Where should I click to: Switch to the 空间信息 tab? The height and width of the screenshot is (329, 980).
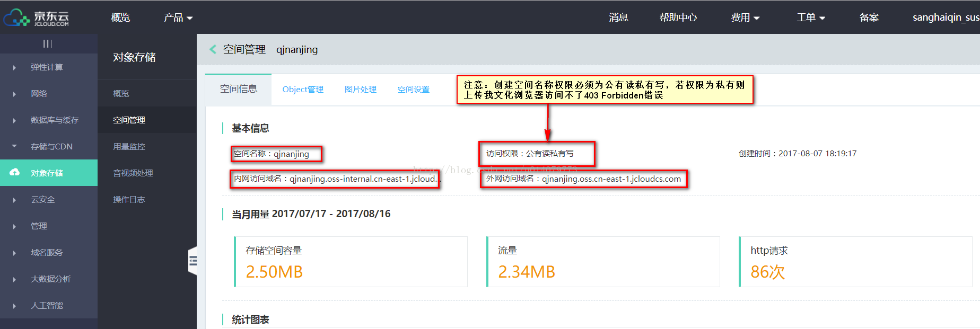[x=239, y=89]
